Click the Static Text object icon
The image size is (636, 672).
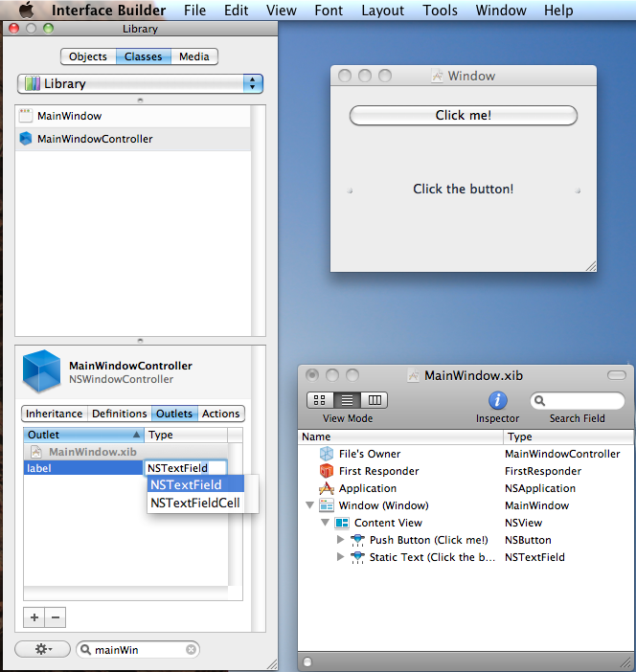coord(357,557)
